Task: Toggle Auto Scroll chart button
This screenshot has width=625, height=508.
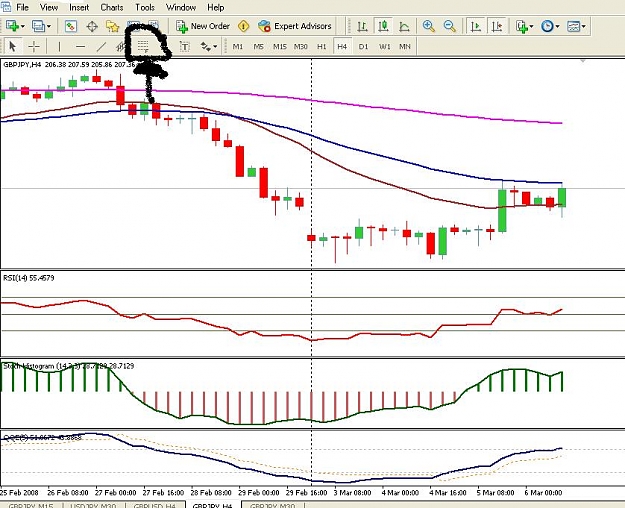Action: tap(476, 26)
